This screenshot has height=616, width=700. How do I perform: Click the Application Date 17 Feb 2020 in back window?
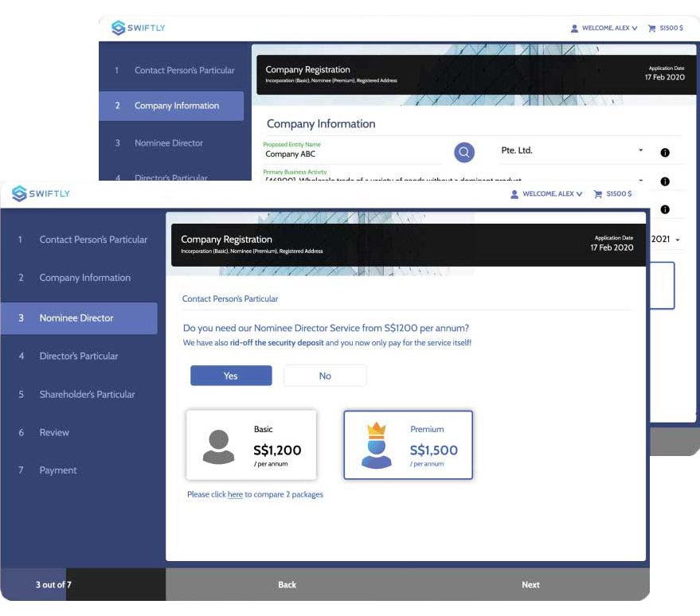tap(664, 73)
